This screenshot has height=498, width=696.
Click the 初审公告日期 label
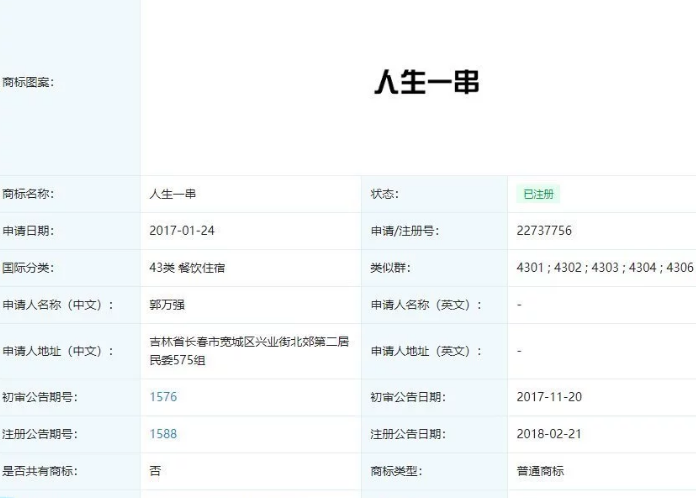(408, 397)
